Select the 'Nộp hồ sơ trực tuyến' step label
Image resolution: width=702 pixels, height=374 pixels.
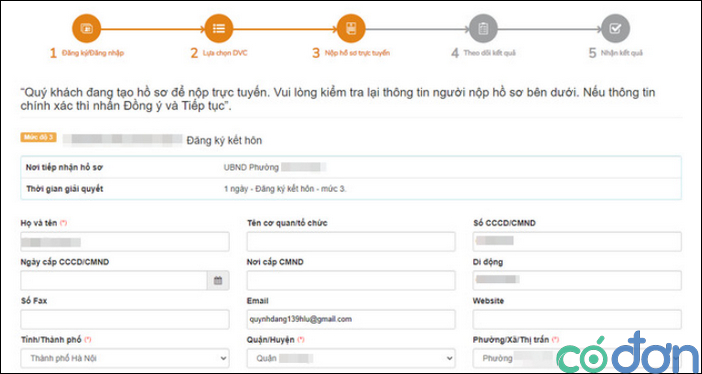(357, 53)
